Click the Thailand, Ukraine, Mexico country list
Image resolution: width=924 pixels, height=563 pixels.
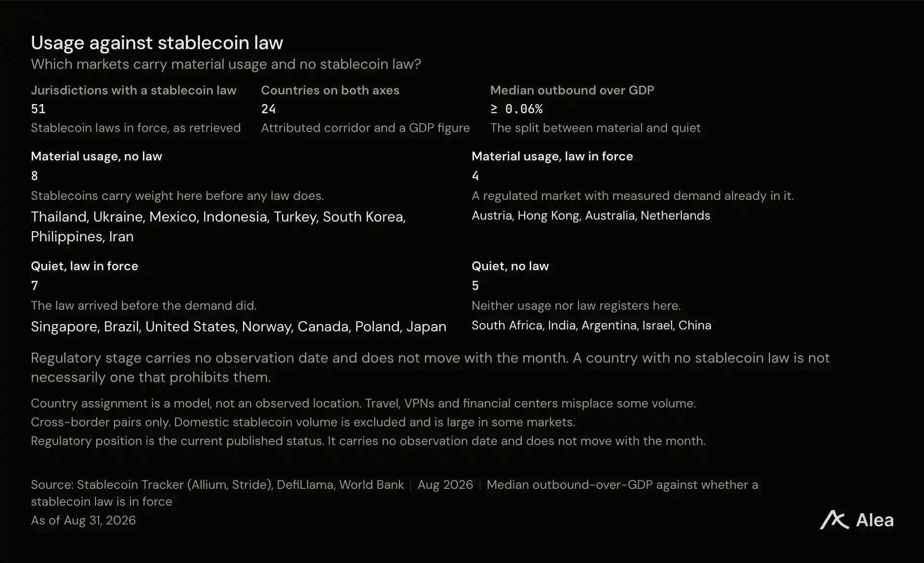[218, 226]
